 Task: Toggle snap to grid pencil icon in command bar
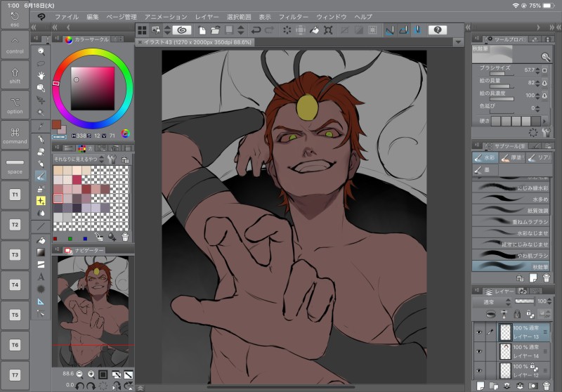pos(417,30)
